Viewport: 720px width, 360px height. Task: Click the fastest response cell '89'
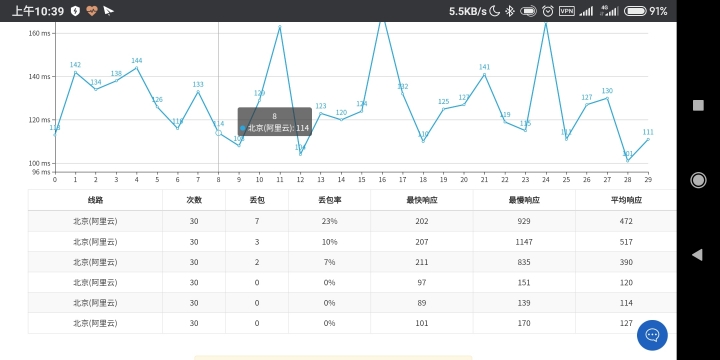click(x=422, y=303)
